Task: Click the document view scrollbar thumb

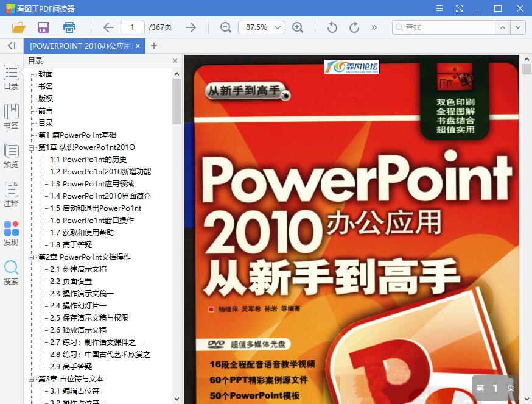Action: click(x=527, y=69)
